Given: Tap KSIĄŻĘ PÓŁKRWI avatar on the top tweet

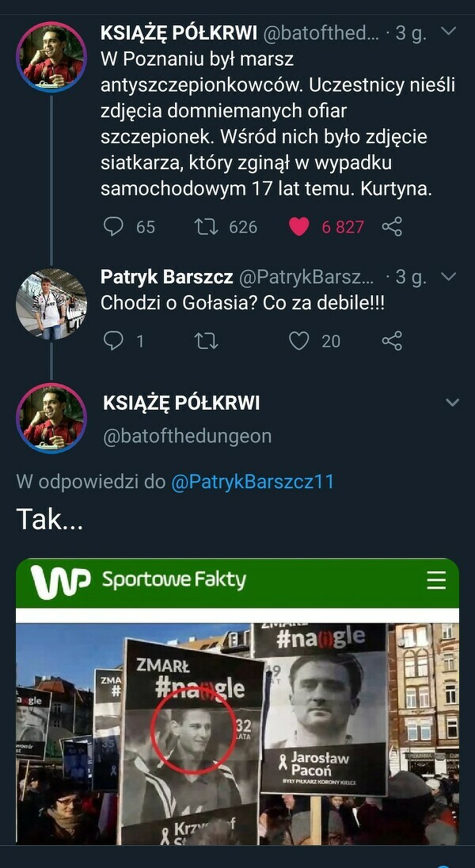Looking at the screenshot, I should click(x=51, y=57).
